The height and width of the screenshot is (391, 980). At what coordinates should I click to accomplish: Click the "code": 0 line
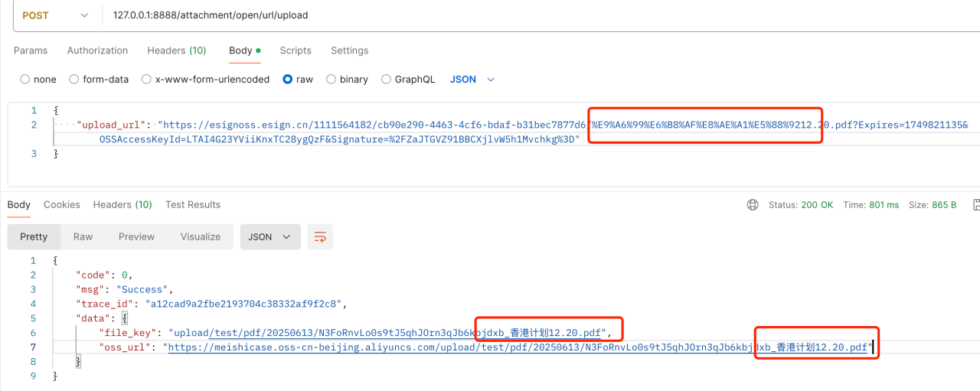point(103,275)
